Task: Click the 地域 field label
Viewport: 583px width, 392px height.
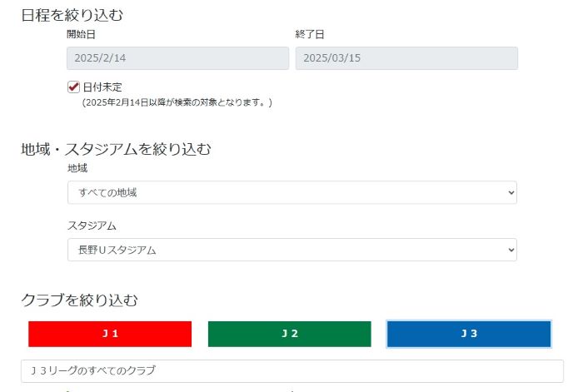Action: coord(77,168)
